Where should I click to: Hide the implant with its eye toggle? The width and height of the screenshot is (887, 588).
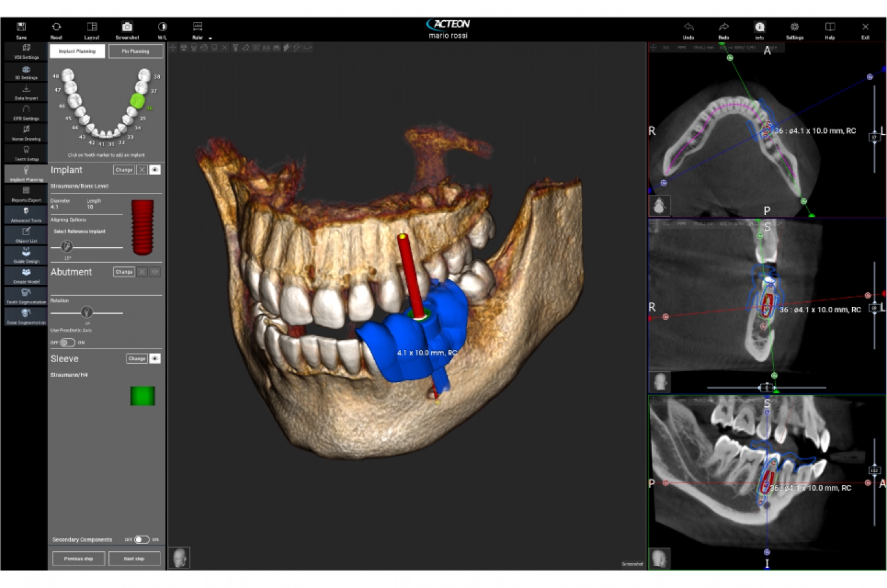click(155, 170)
